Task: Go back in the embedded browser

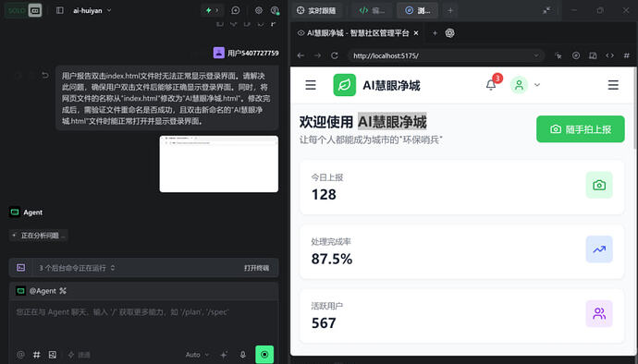Action: point(301,55)
